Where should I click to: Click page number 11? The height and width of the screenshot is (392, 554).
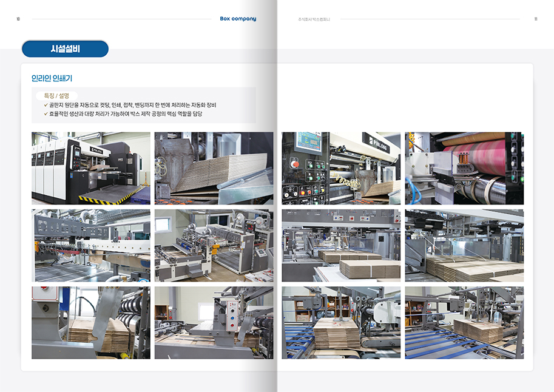click(536, 19)
